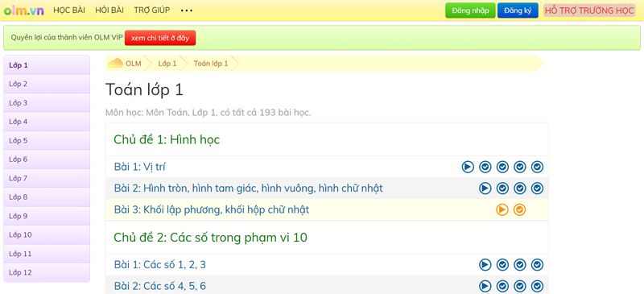Click the 'xem chi tiết ở đây' button

click(160, 38)
